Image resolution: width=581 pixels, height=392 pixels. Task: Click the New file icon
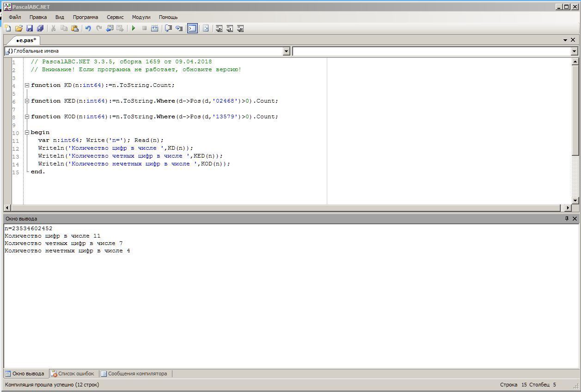[x=8, y=29]
